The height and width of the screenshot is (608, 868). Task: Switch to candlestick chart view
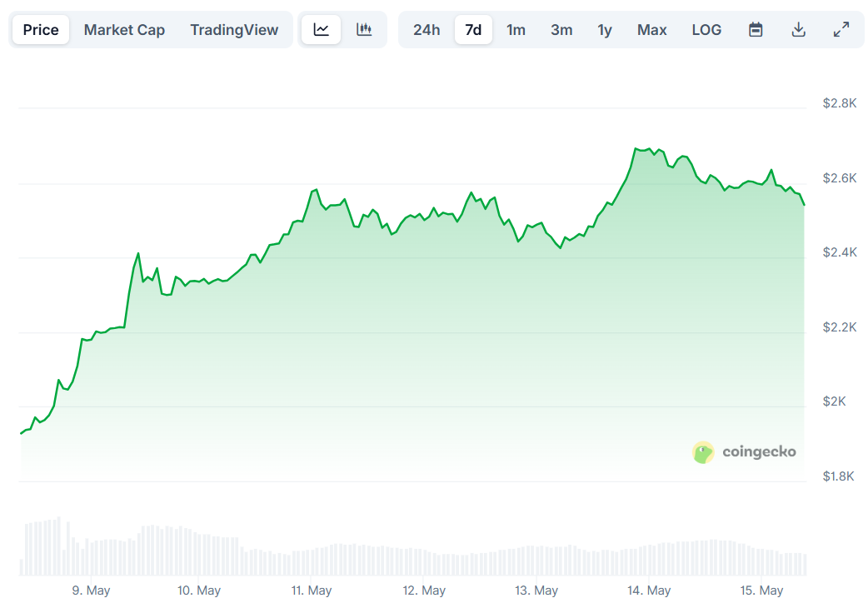[x=364, y=29]
